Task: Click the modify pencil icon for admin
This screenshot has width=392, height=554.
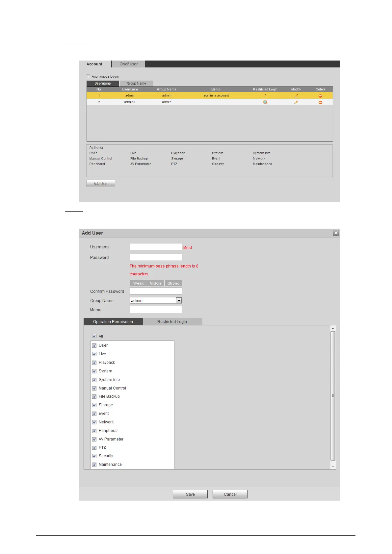Action: click(296, 96)
